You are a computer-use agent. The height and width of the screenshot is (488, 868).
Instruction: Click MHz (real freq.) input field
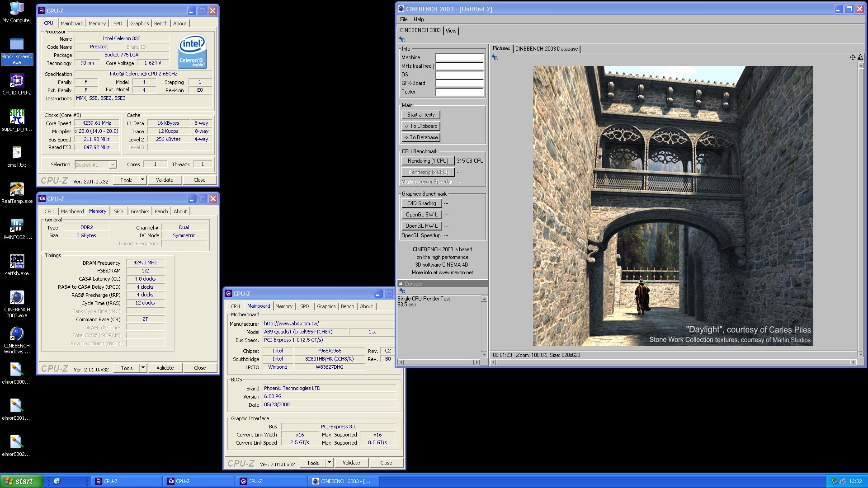tap(459, 66)
